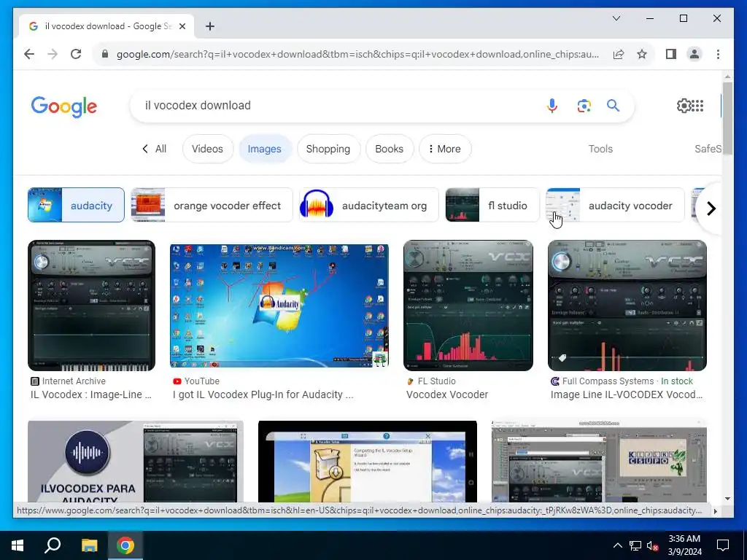Open network status tray icon

[x=635, y=545]
